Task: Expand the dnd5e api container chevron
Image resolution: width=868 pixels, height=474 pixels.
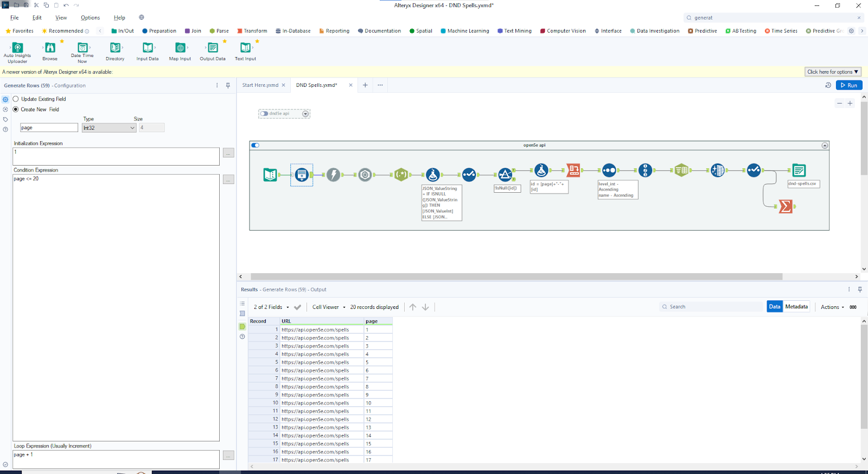Action: coord(305,113)
